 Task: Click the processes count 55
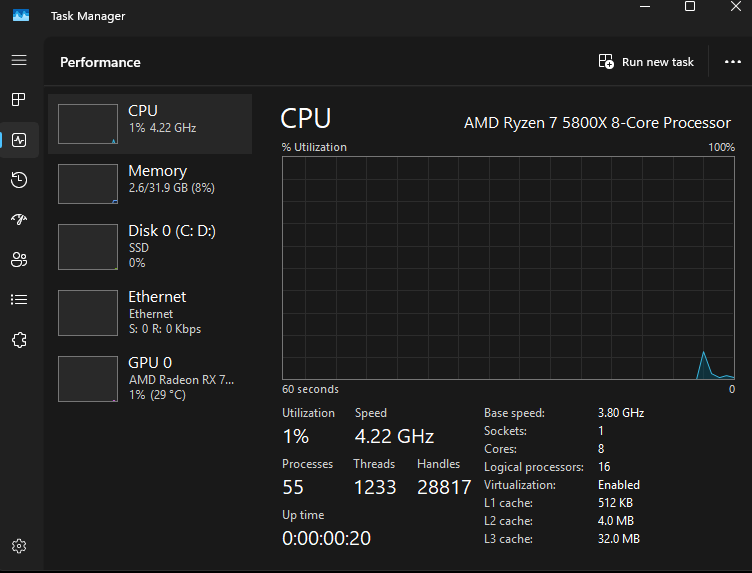coord(293,488)
